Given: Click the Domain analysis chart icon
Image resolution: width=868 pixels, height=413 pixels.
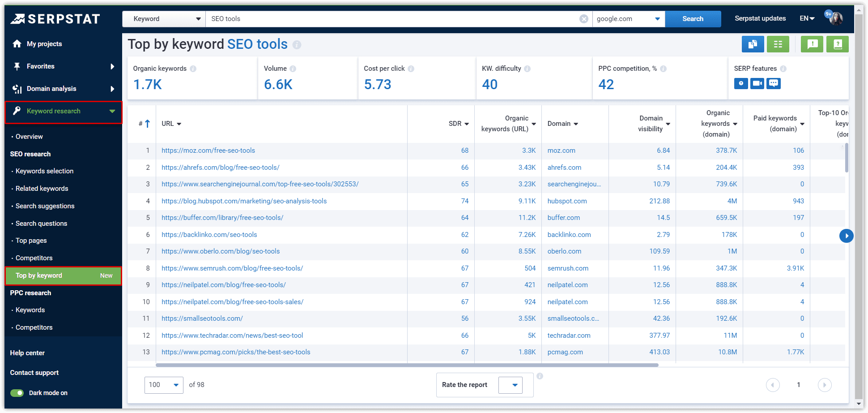Looking at the screenshot, I should click(x=17, y=89).
